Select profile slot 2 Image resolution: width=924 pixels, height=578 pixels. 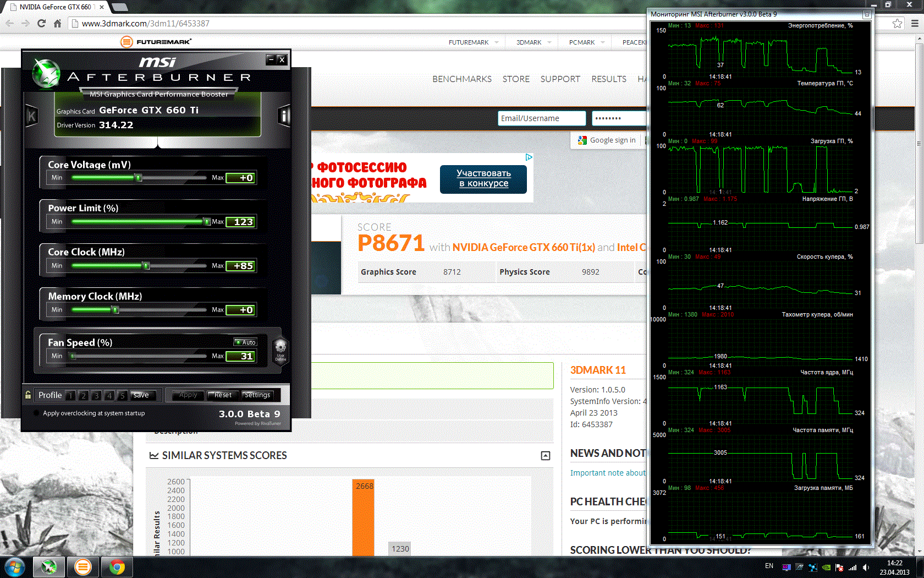(x=83, y=395)
